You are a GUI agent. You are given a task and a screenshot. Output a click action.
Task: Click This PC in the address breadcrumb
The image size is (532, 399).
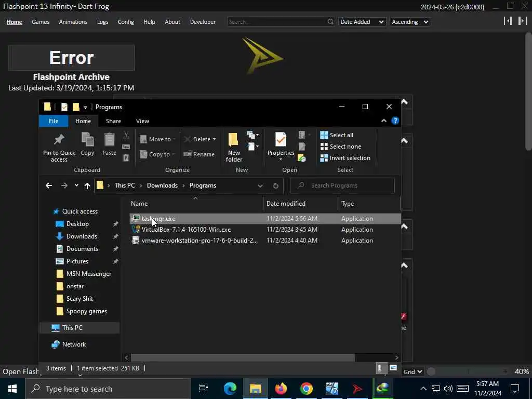pos(125,185)
